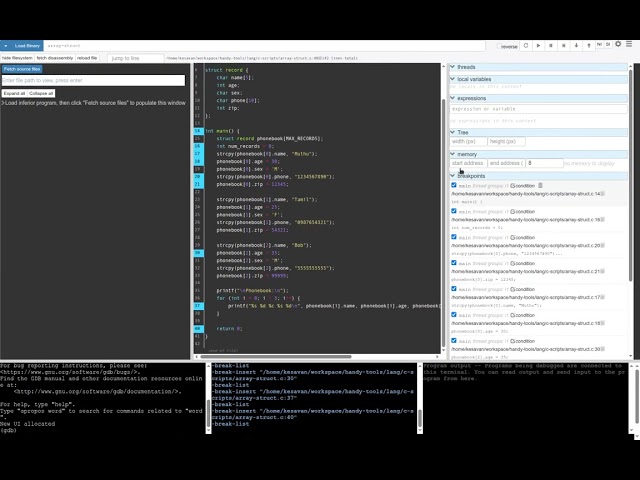Expand the Load inferior program tree arrow
The width and height of the screenshot is (640, 480).
click(x=3, y=103)
